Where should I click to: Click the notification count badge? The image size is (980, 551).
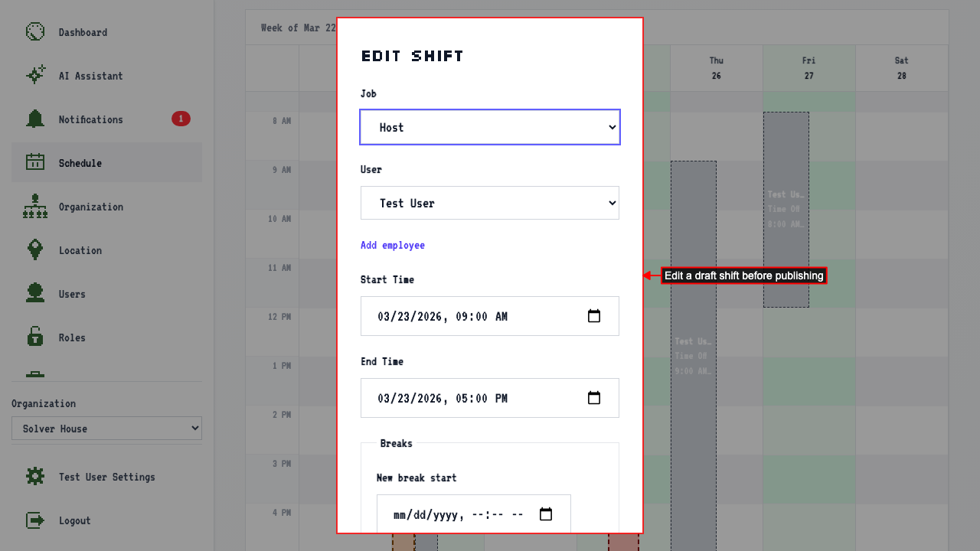(181, 119)
